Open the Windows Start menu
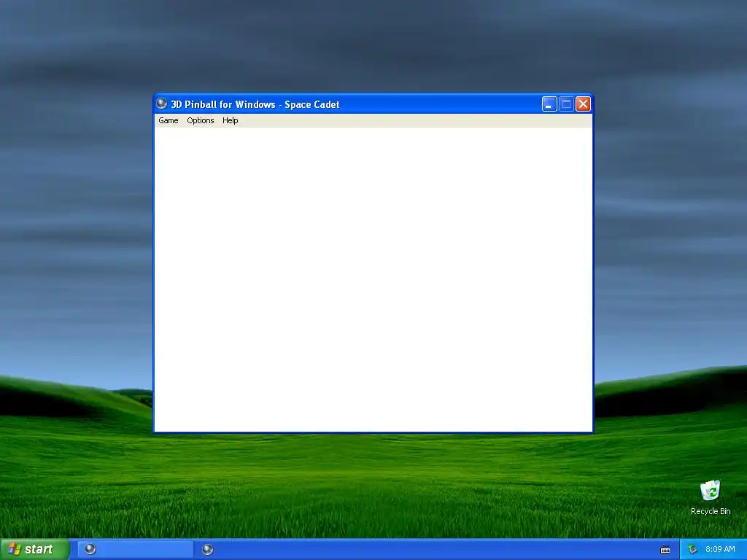 pos(34,549)
